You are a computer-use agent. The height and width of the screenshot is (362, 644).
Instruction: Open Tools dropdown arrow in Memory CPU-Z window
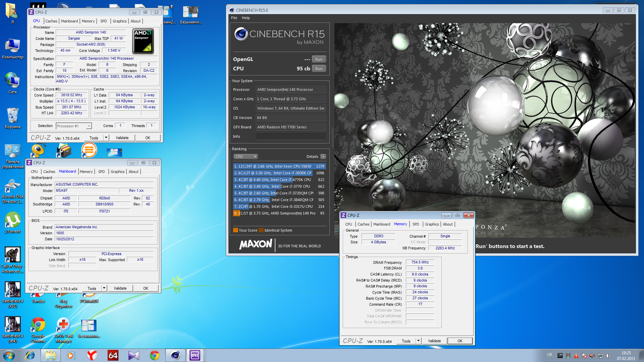[x=418, y=341]
